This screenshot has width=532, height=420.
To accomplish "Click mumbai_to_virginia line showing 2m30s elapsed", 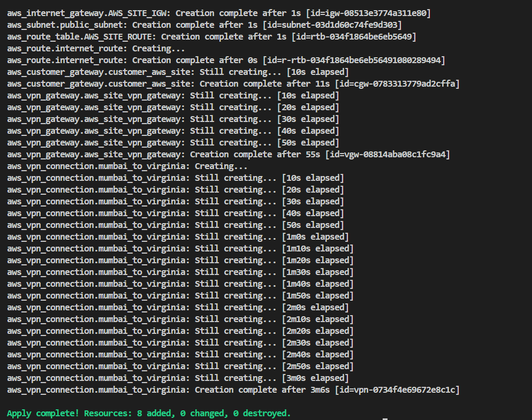I will tap(180, 343).
